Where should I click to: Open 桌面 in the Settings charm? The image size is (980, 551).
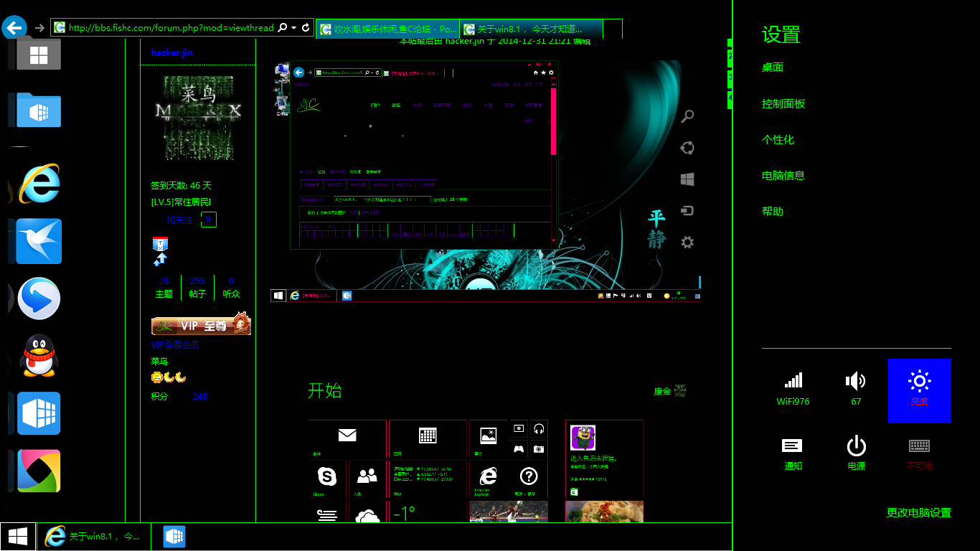tap(773, 67)
